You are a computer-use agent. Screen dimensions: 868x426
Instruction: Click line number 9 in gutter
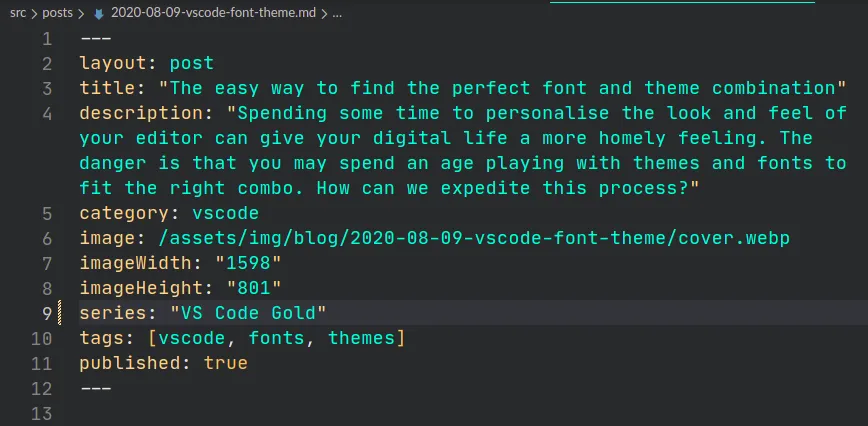[46, 313]
